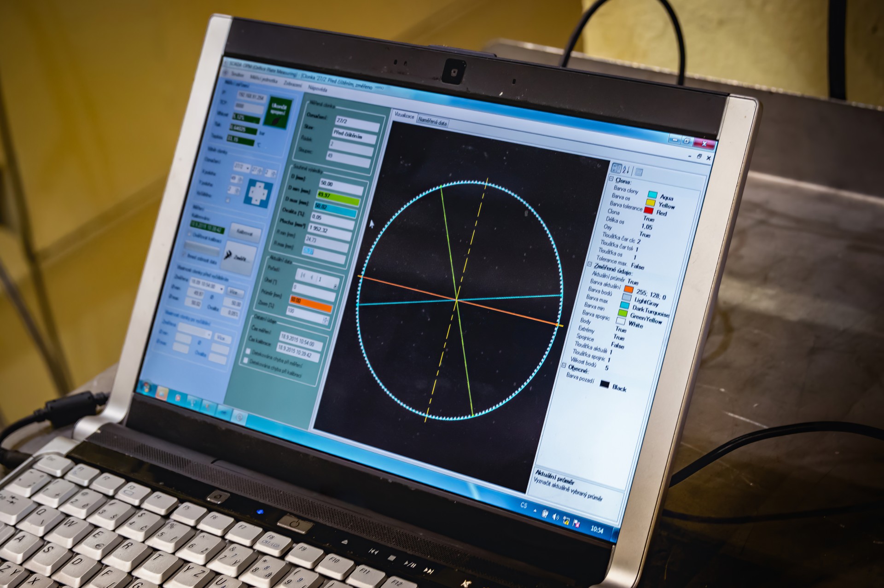884x588 pixels.
Task: Click the Čas měření field 18.9.2015 10:54:00
Action: point(301,341)
